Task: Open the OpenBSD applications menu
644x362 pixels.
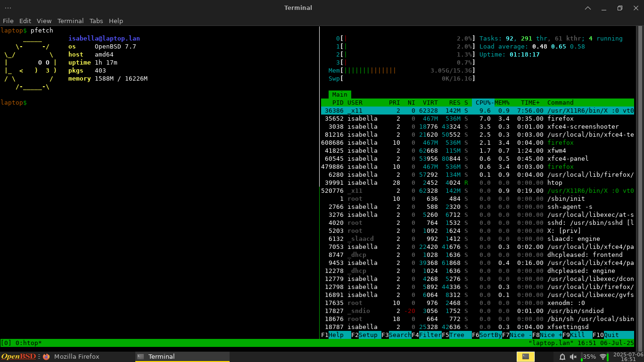Action: pyautogui.click(x=19, y=356)
